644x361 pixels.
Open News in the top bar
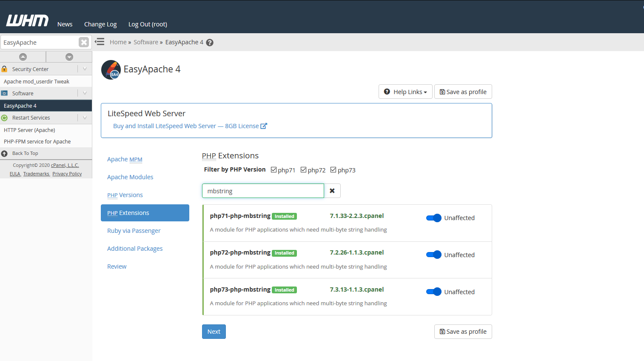click(x=65, y=24)
